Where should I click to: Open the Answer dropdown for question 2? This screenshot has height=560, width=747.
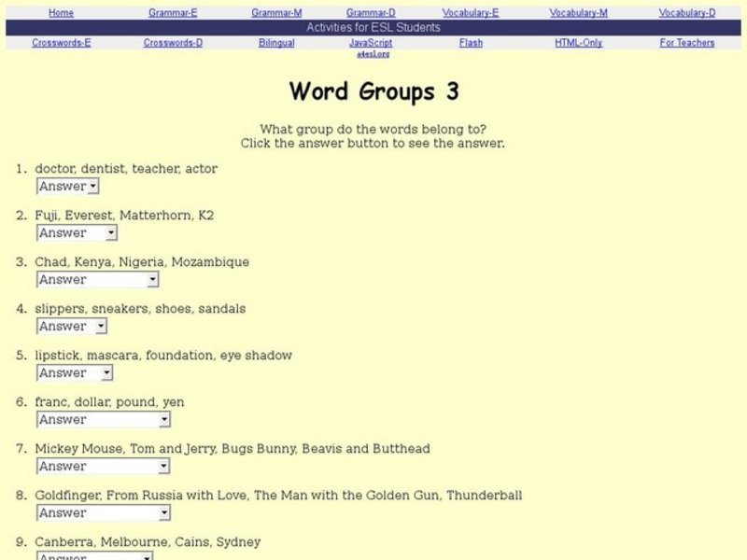[x=74, y=232]
